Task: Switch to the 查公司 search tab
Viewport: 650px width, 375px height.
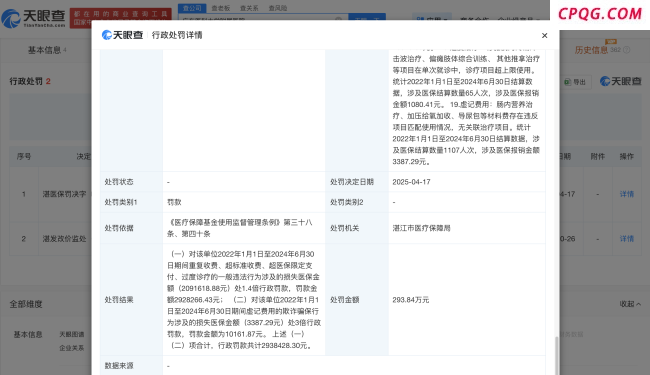Action: [192, 8]
